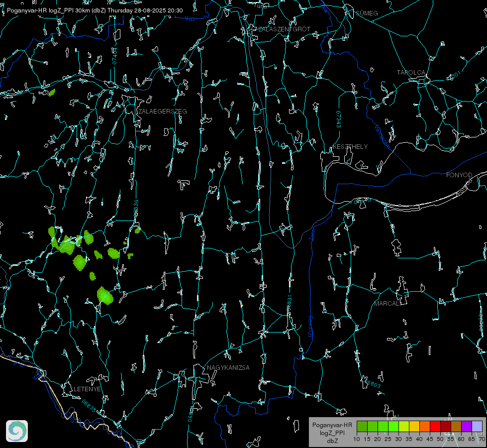
Task: Click the legend scale value 30
Action: pyautogui.click(x=398, y=440)
